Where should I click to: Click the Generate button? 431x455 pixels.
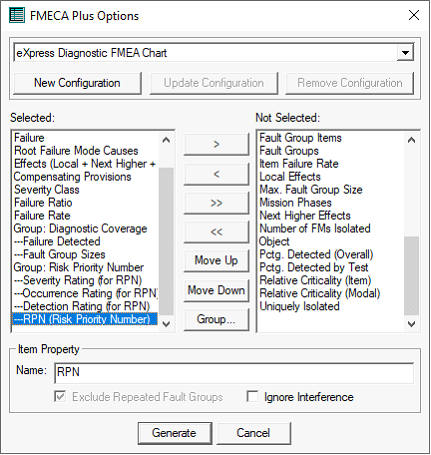tap(175, 433)
